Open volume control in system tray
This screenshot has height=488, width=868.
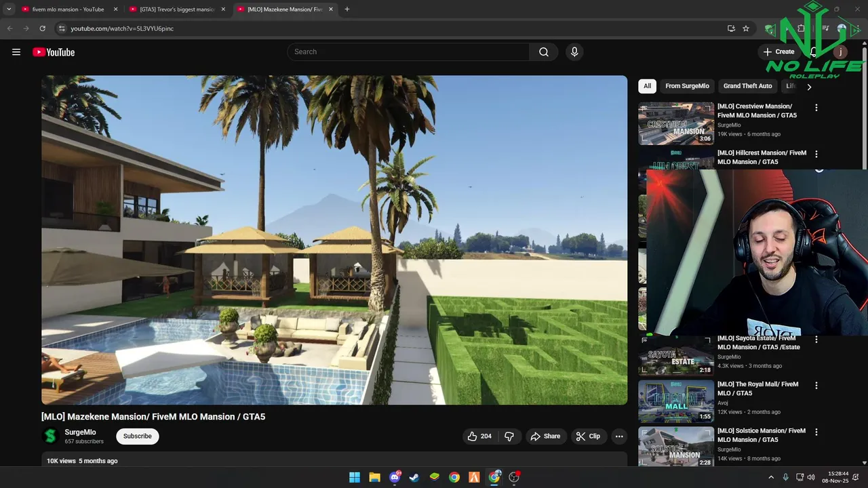click(811, 477)
